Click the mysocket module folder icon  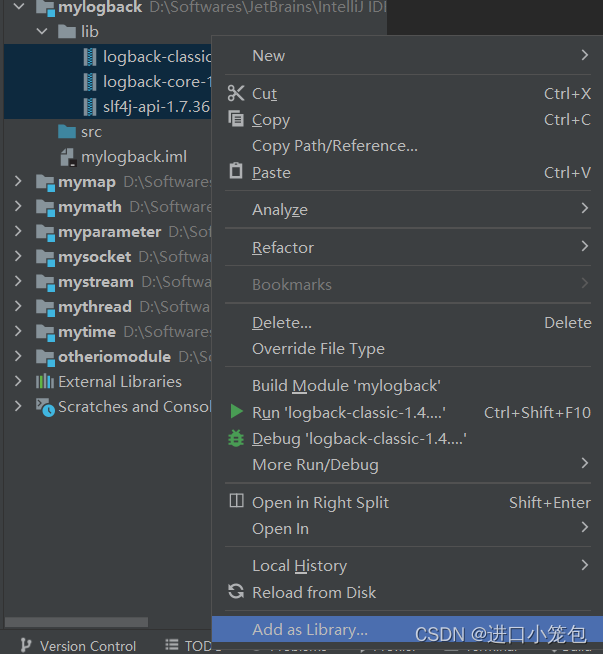click(45, 258)
